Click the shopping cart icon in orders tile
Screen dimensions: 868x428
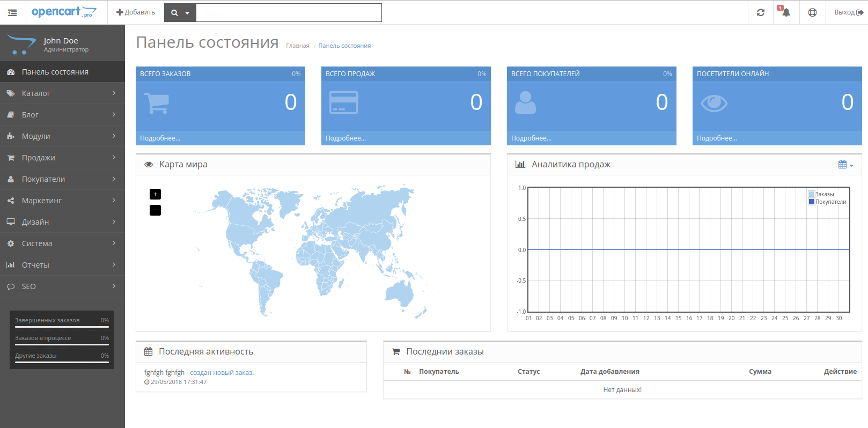click(x=157, y=102)
